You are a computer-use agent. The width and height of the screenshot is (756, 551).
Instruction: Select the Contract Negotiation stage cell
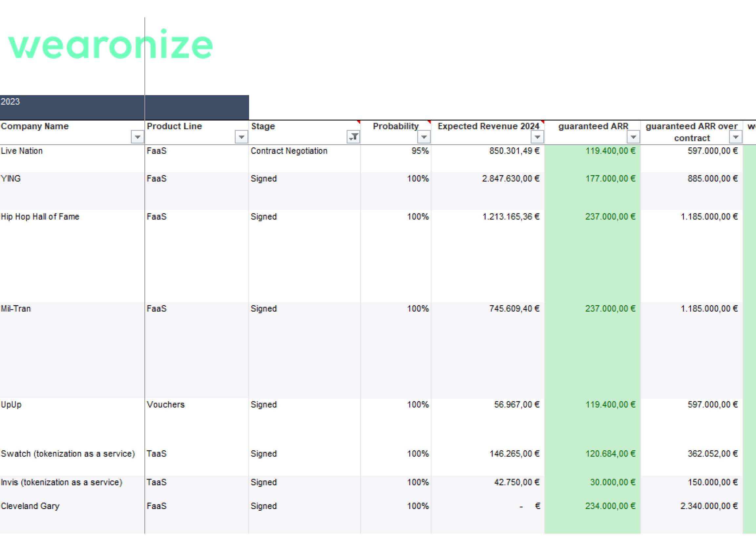pos(304,158)
